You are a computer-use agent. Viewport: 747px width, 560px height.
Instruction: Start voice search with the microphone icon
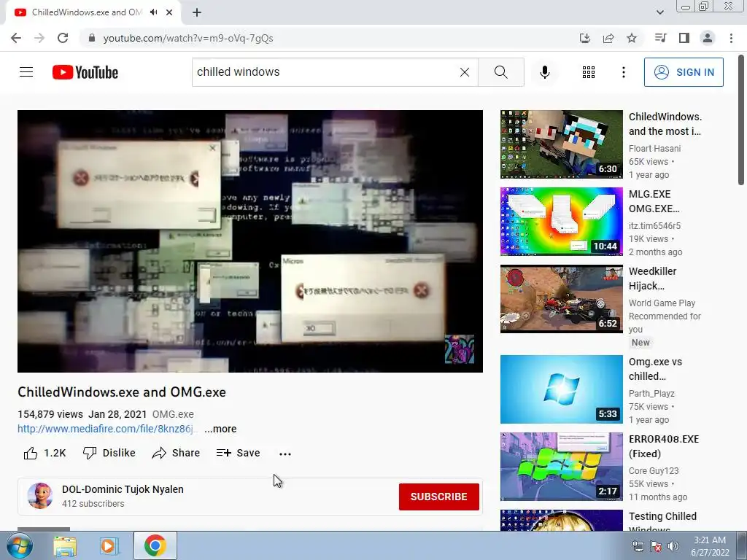coord(544,72)
